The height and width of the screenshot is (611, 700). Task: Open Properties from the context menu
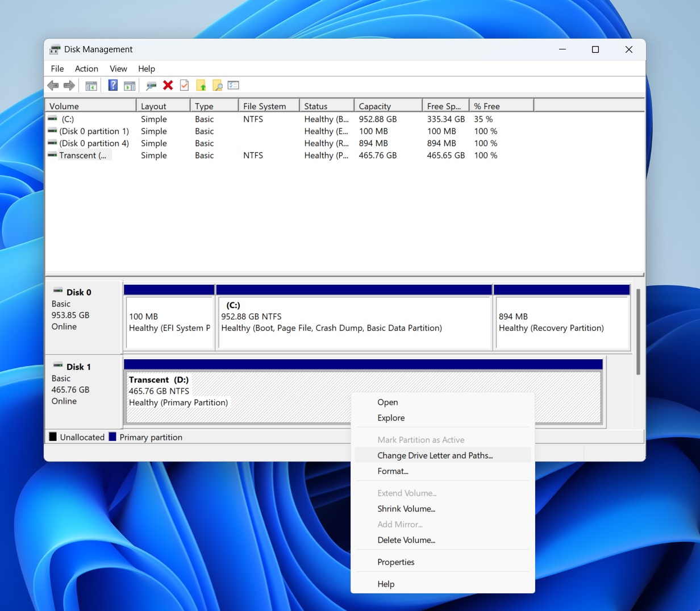(x=396, y=562)
